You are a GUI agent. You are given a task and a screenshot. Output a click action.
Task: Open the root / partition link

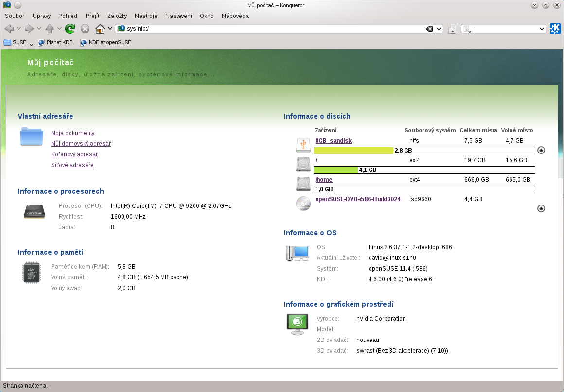pos(316,160)
